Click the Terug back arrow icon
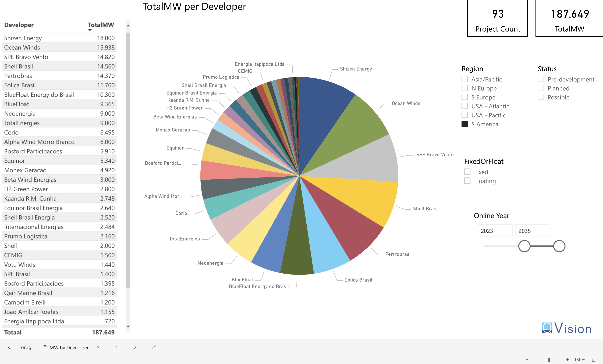Image resolution: width=603 pixels, height=364 pixels. click(x=10, y=347)
